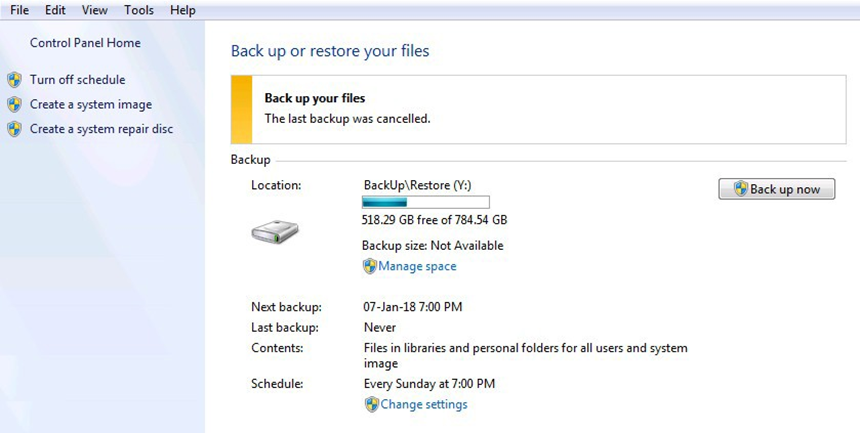The width and height of the screenshot is (860, 433).
Task: Click the 'Last backup:' label
Action: click(285, 328)
